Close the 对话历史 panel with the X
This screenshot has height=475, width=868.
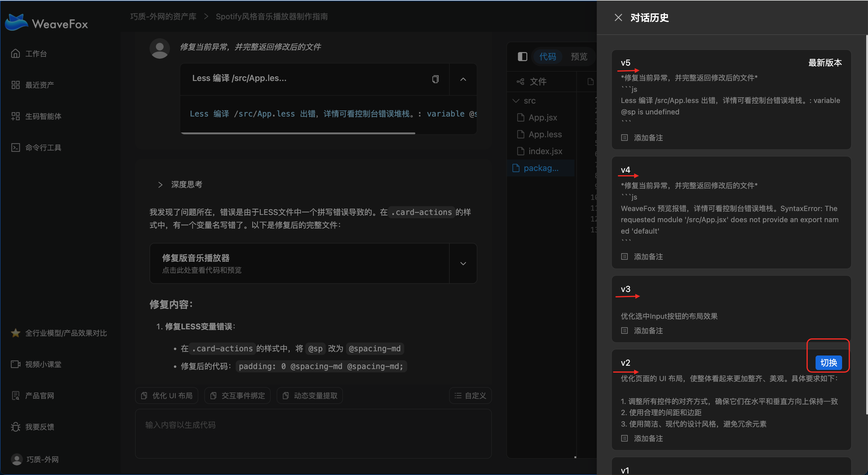[x=618, y=17]
